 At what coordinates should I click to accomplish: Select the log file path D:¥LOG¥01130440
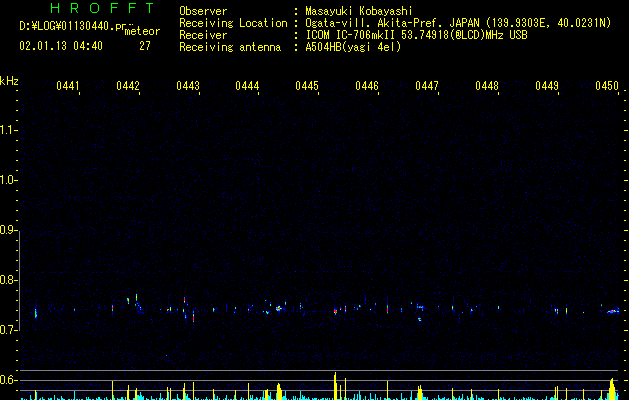tap(76, 26)
